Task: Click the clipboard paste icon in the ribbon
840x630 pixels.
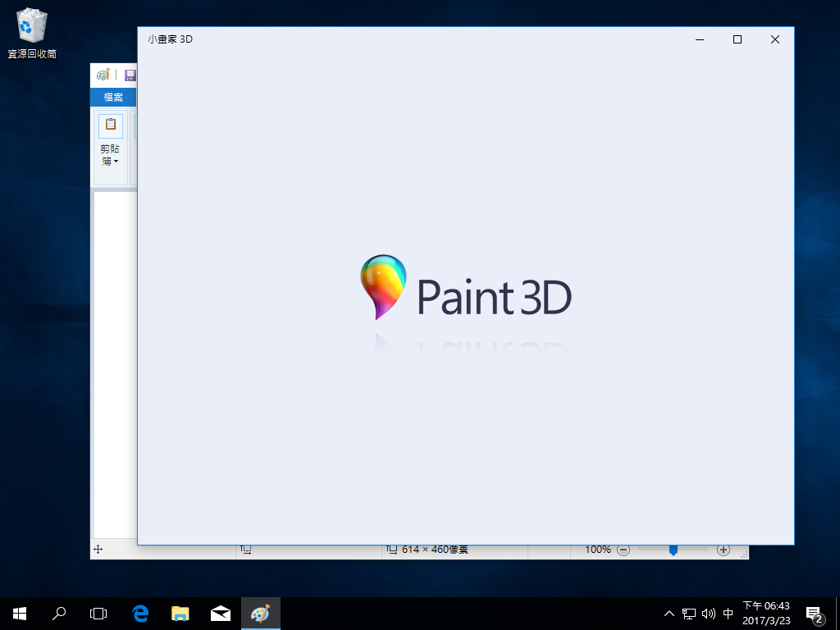Action: click(x=111, y=126)
